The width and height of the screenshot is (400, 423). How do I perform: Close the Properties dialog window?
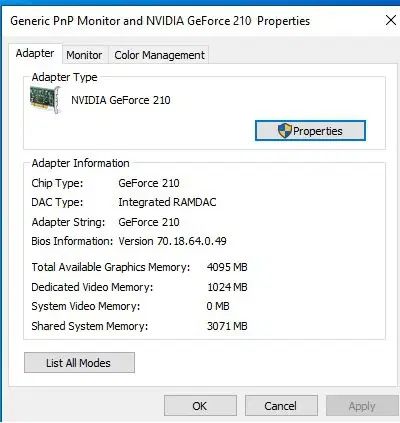click(390, 21)
